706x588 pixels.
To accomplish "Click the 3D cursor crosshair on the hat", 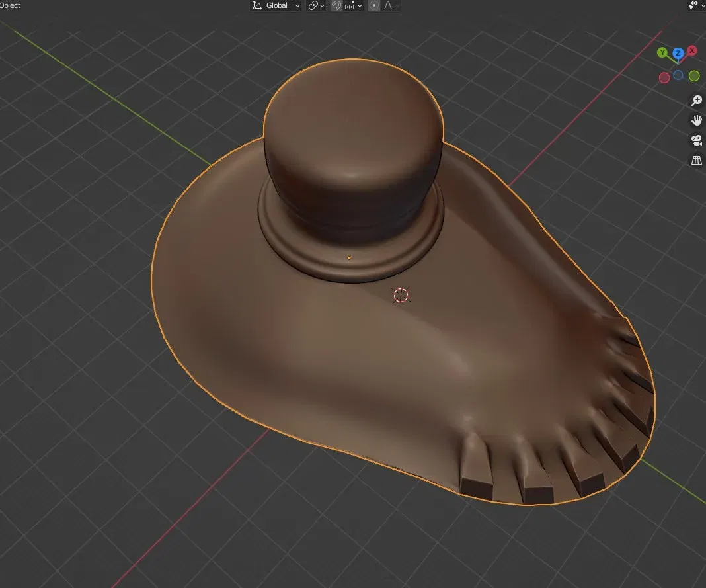I will pos(401,296).
